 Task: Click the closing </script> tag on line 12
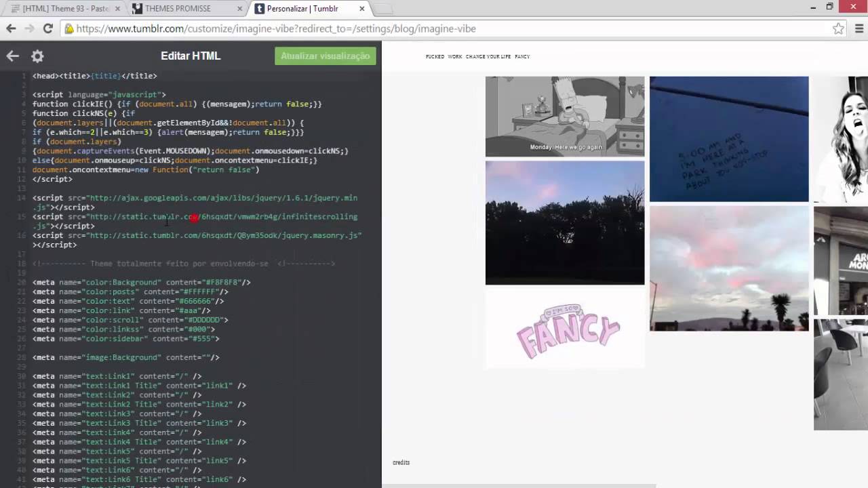pyautogui.click(x=52, y=180)
